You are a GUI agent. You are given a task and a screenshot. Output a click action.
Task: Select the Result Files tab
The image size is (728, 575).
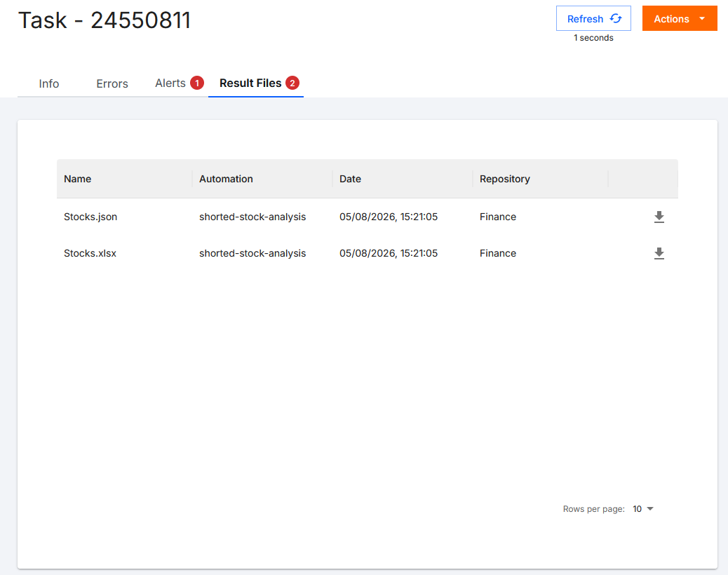256,83
